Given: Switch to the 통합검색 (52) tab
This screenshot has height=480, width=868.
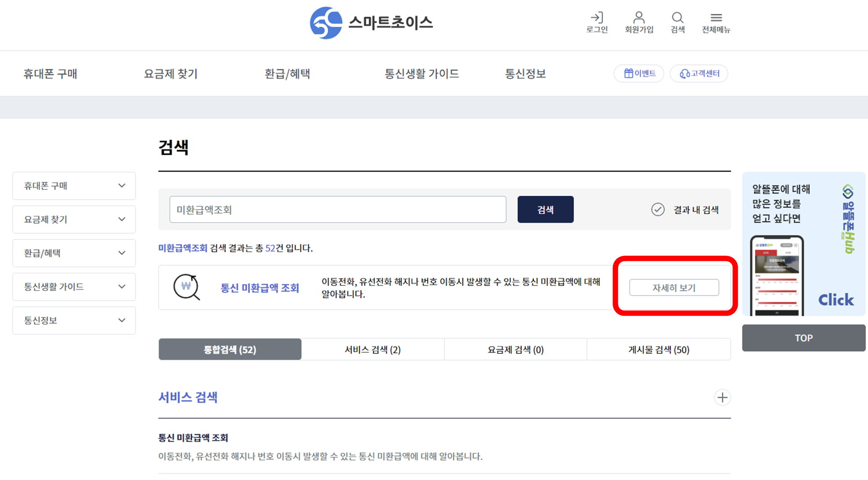Looking at the screenshot, I should coord(229,349).
